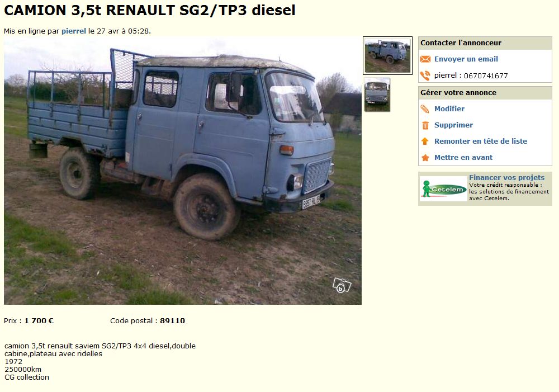Select the Supprimer link
The width and height of the screenshot is (559, 392).
(x=453, y=125)
